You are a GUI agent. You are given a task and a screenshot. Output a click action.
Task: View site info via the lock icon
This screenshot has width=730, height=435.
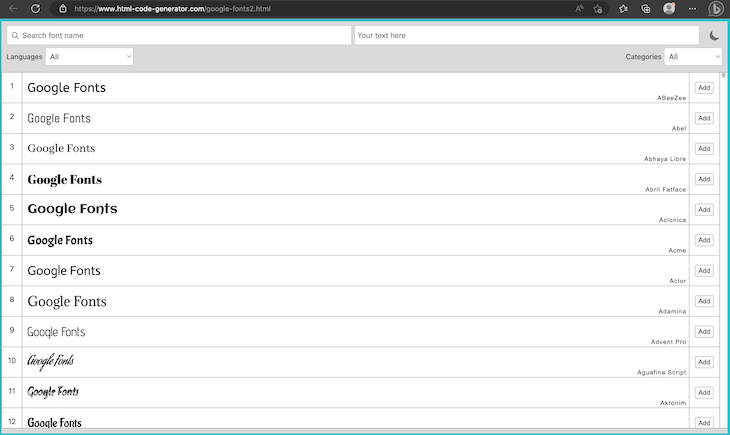coord(63,8)
